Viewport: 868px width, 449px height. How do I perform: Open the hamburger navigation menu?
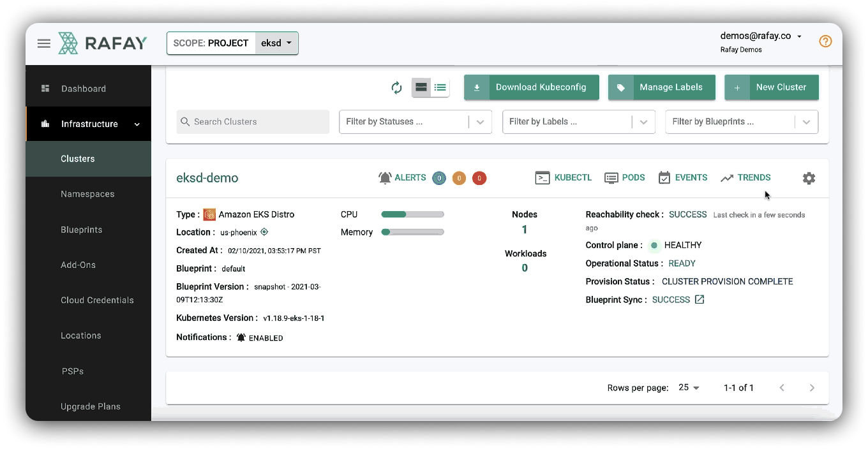[x=43, y=43]
